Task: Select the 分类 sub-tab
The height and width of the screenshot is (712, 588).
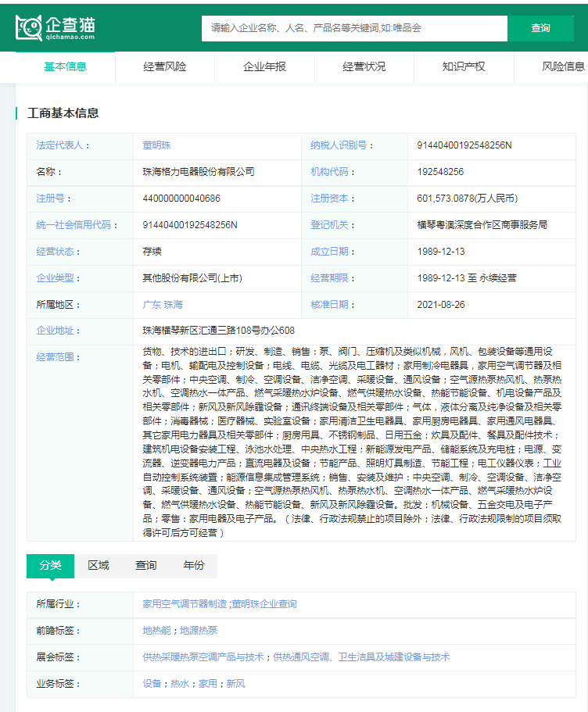Action: pos(51,565)
